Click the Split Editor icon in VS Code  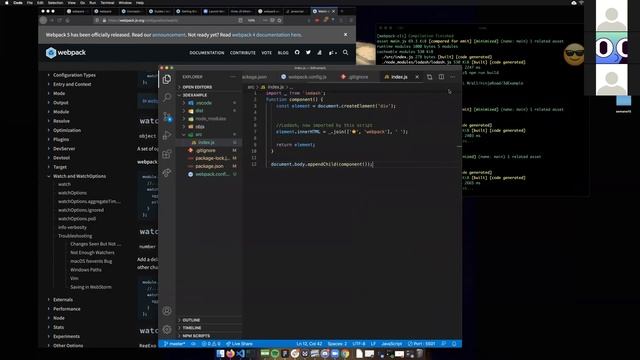(441, 77)
